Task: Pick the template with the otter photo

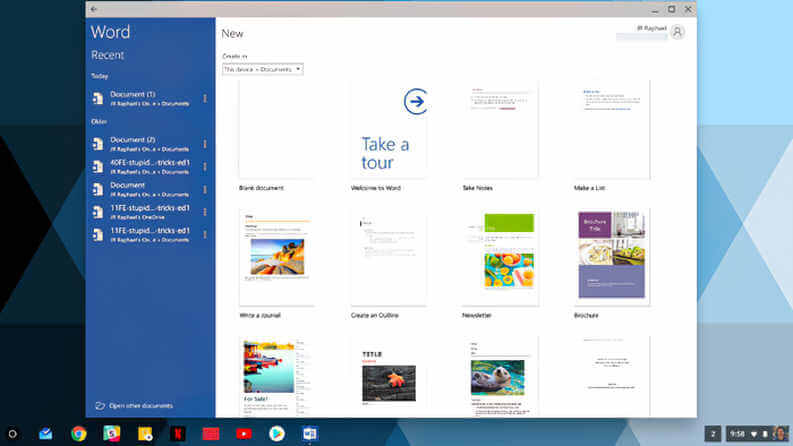Action: click(x=500, y=377)
